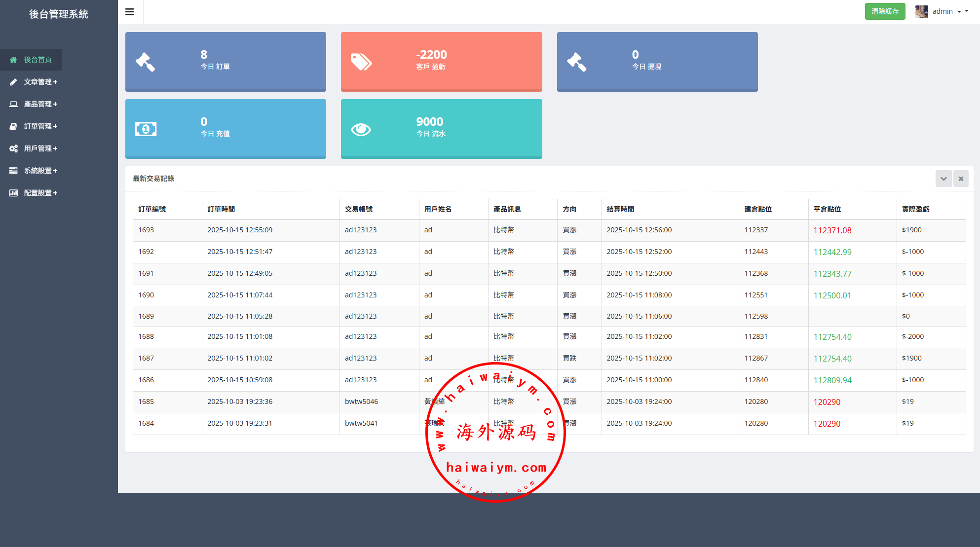This screenshot has width=980, height=547.
Task: Collapse the 最新交易記錄 panel with chevron
Action: coord(943,179)
